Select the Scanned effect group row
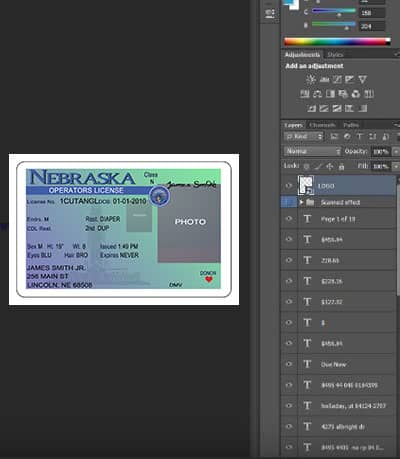Image resolution: width=400 pixels, height=459 pixels. [x=347, y=202]
